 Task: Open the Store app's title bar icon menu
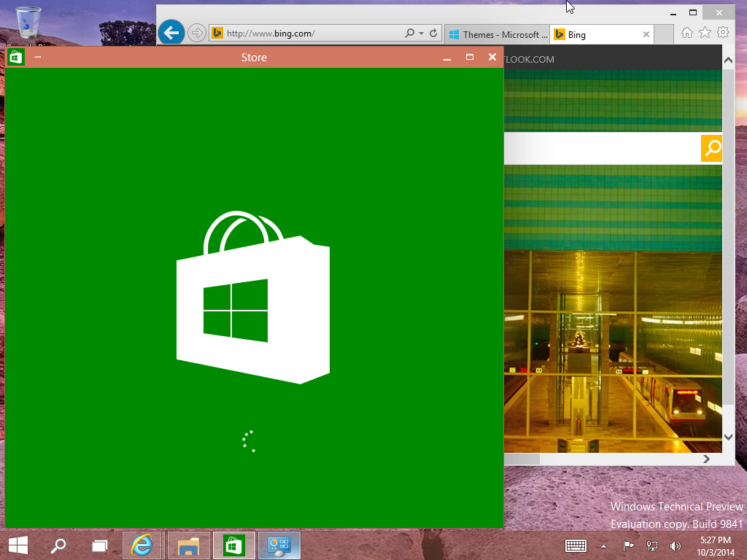[16, 57]
